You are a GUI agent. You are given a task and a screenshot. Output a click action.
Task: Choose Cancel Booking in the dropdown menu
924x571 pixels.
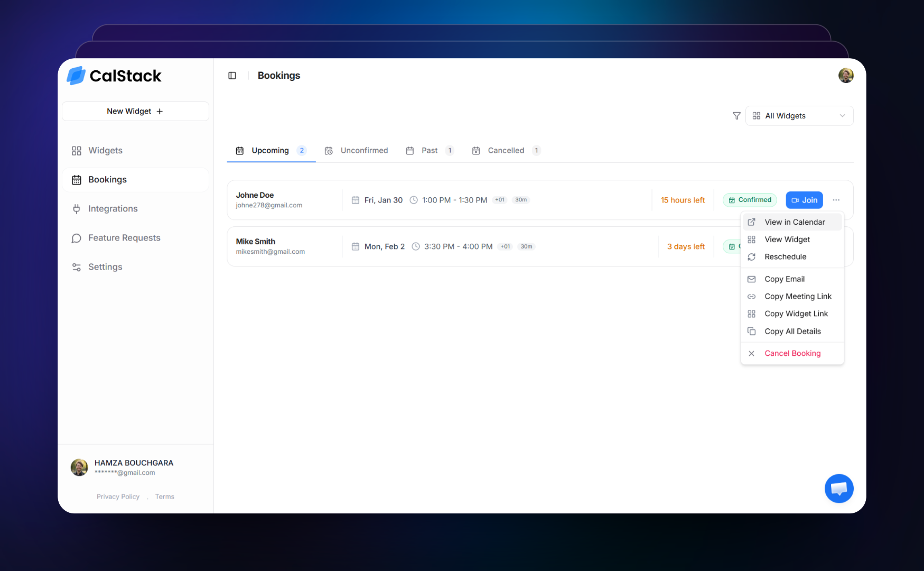[792, 353]
